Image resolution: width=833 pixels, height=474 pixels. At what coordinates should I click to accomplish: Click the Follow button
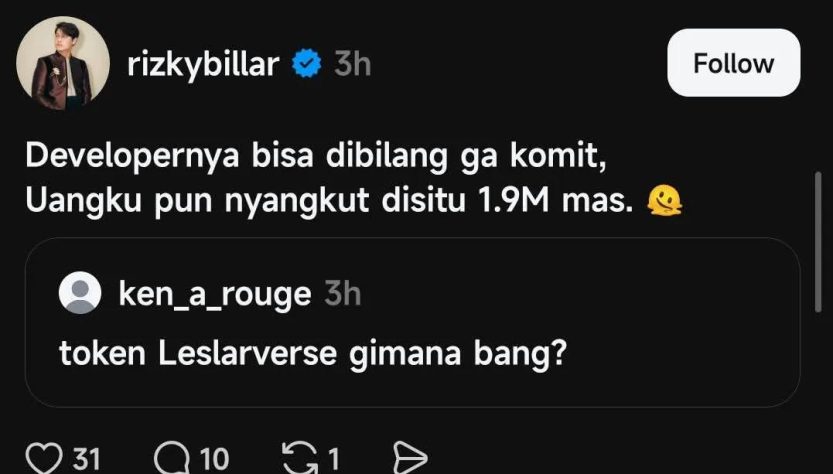(x=733, y=63)
